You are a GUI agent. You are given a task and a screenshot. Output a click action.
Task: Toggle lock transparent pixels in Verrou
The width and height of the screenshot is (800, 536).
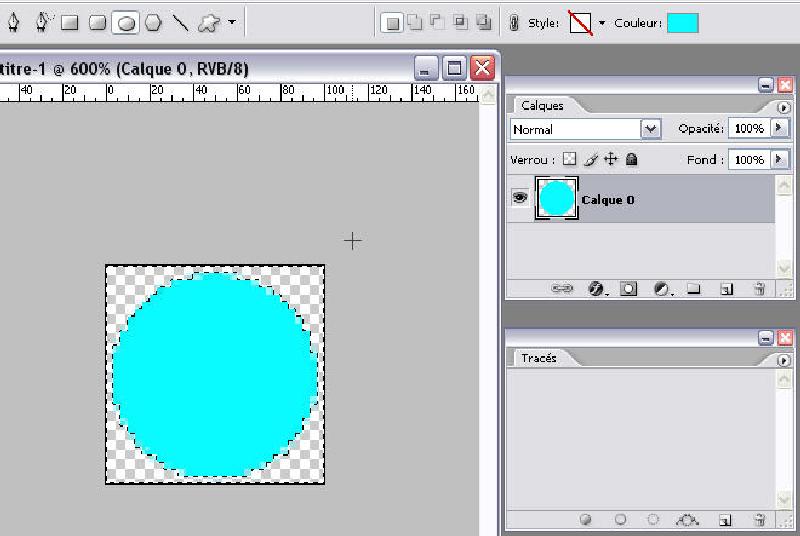click(569, 159)
